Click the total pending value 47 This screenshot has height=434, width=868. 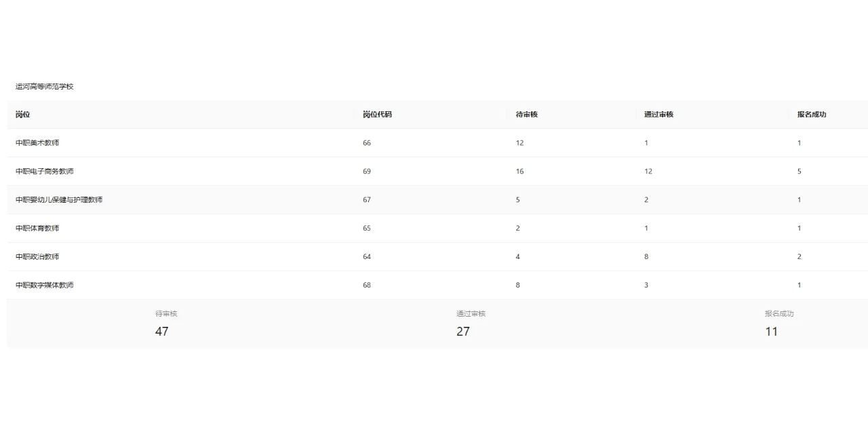coord(161,332)
